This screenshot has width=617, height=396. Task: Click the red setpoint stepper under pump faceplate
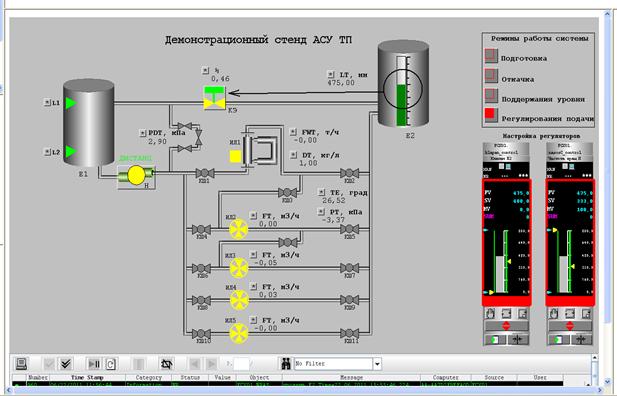pos(570,326)
